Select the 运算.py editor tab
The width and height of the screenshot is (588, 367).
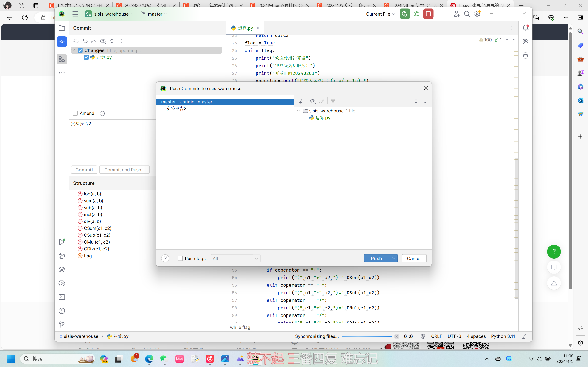[x=245, y=28]
